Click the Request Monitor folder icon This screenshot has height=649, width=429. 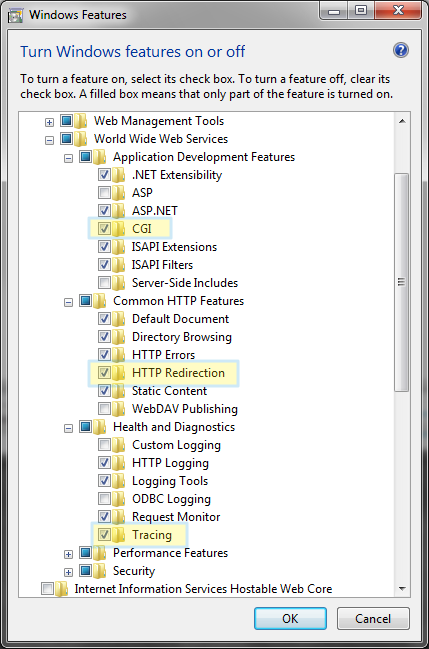pos(118,517)
